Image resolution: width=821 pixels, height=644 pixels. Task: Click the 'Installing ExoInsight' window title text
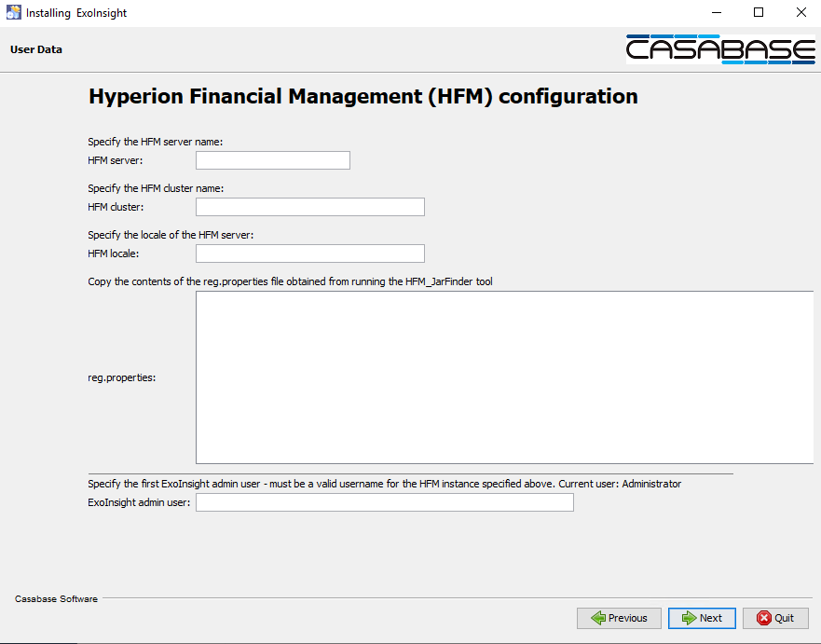point(76,13)
